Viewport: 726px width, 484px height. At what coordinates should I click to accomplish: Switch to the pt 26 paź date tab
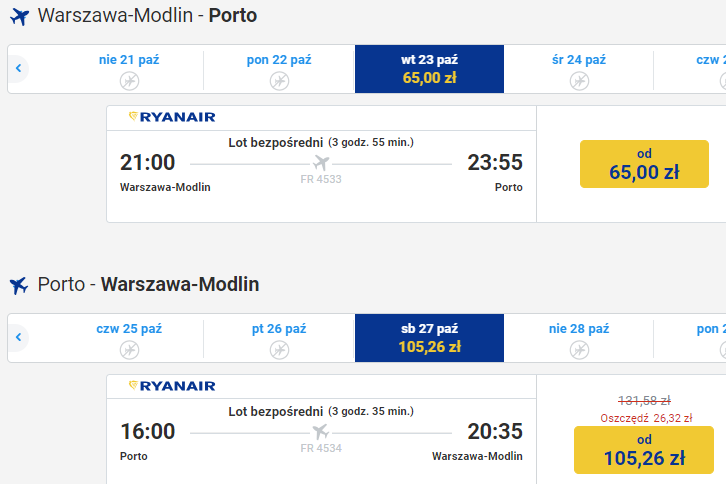(x=279, y=338)
